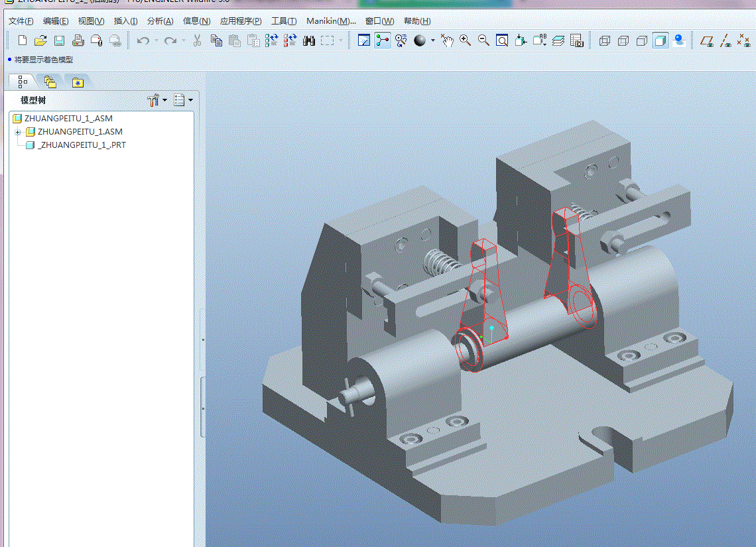This screenshot has width=756, height=547.
Task: Open the 分析(A) menu
Action: [x=160, y=21]
